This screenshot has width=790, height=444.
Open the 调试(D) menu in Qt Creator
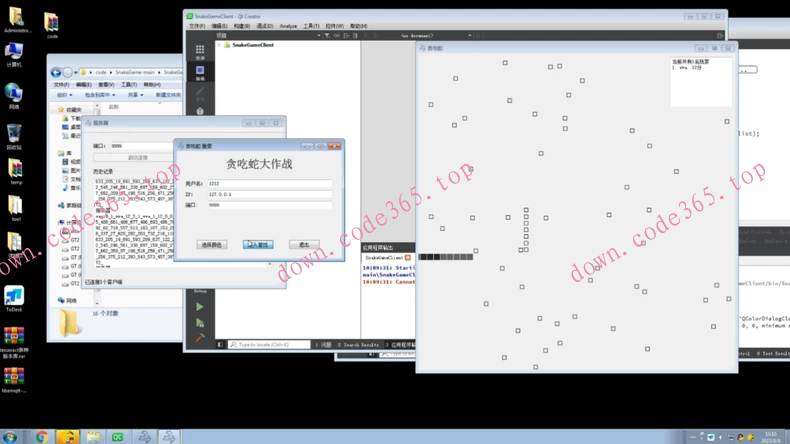point(265,26)
